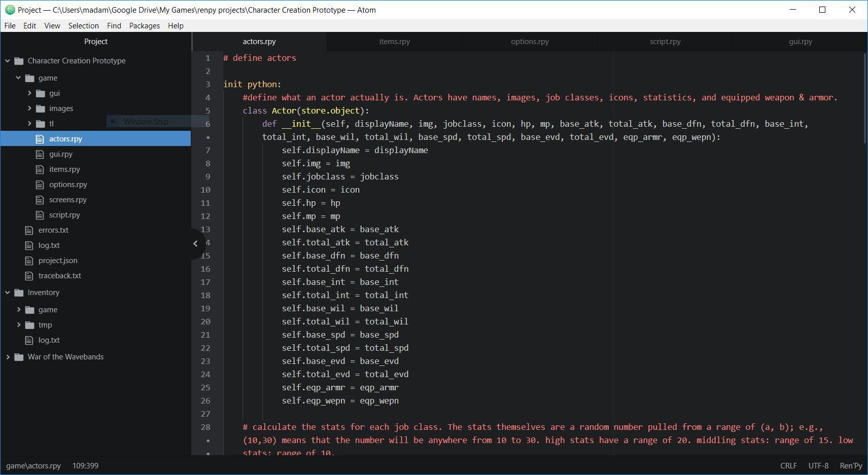
Task: Click the War of the Wavebands folder icon
Action: pyautogui.click(x=19, y=357)
